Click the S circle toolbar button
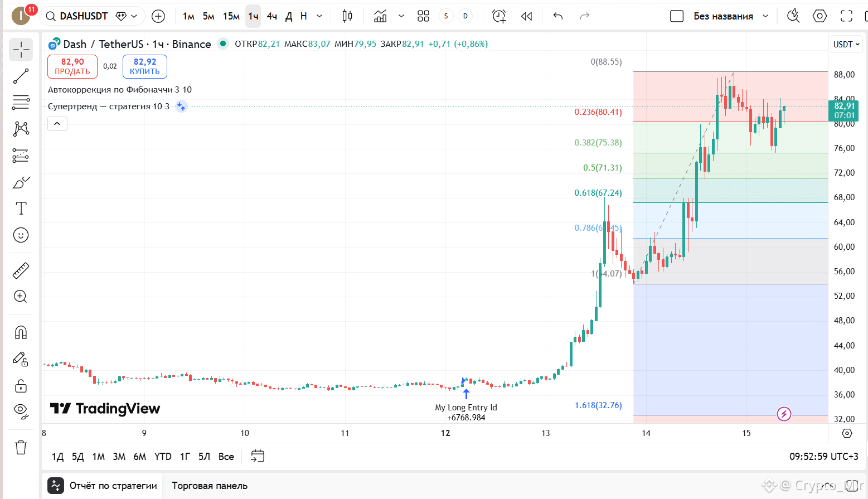The height and width of the screenshot is (499, 868). coord(446,16)
